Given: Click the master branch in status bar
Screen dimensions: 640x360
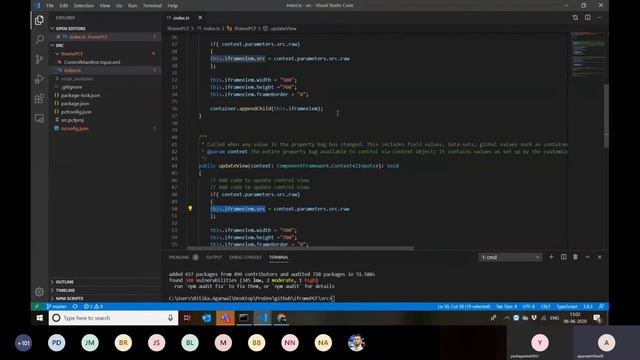Looking at the screenshot, I should coord(57,306).
